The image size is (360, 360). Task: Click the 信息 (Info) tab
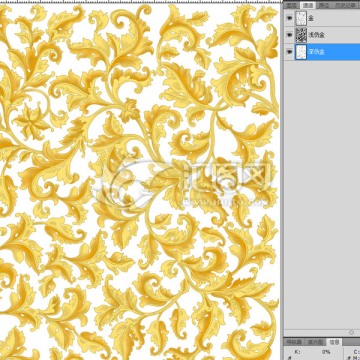(334, 342)
